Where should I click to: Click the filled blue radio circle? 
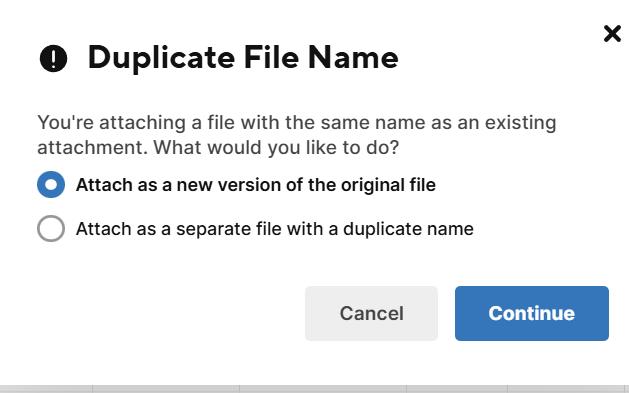(x=51, y=184)
